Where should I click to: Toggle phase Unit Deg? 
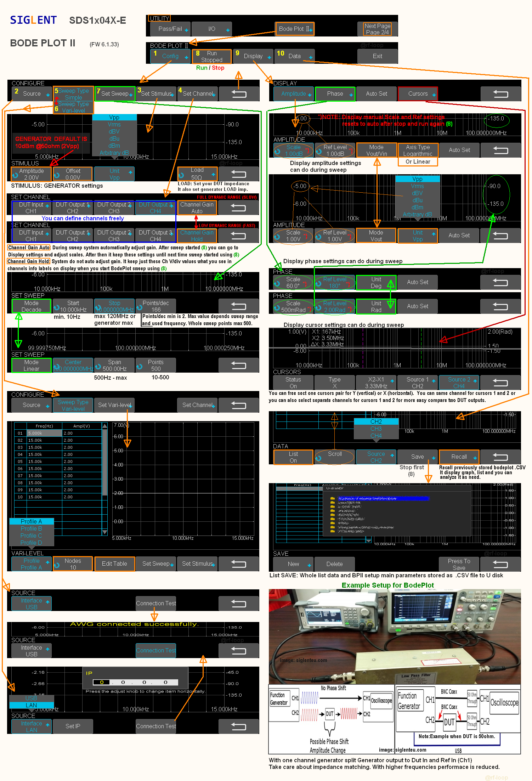coord(376,282)
